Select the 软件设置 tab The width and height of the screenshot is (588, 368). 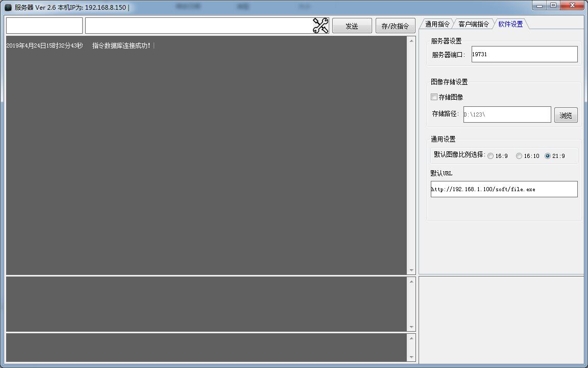(510, 24)
